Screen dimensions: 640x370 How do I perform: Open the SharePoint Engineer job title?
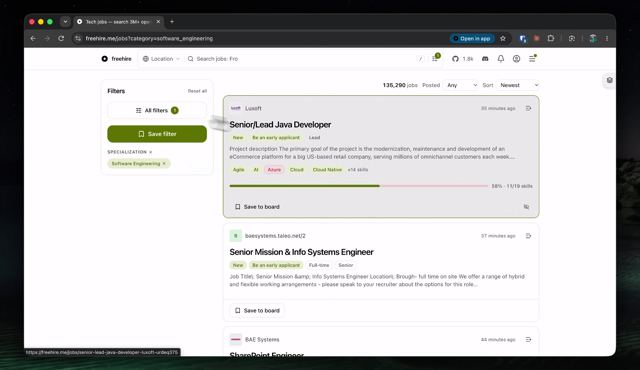point(267,354)
